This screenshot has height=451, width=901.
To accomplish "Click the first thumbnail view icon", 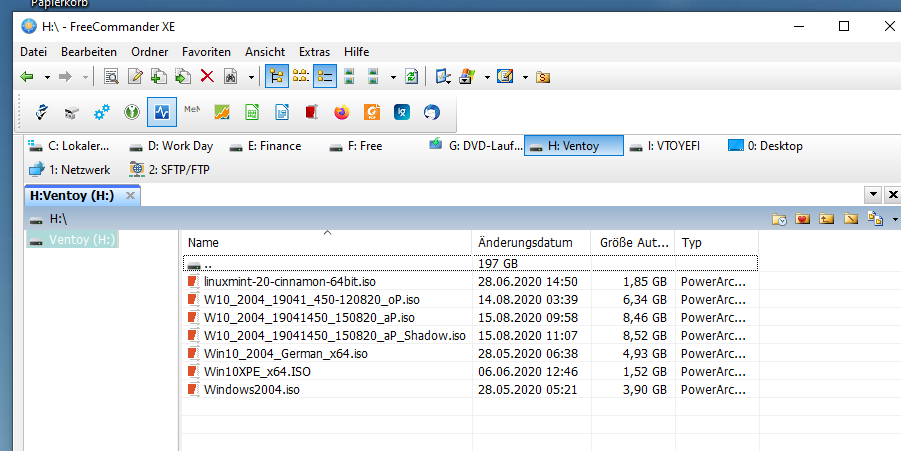I will 349,76.
